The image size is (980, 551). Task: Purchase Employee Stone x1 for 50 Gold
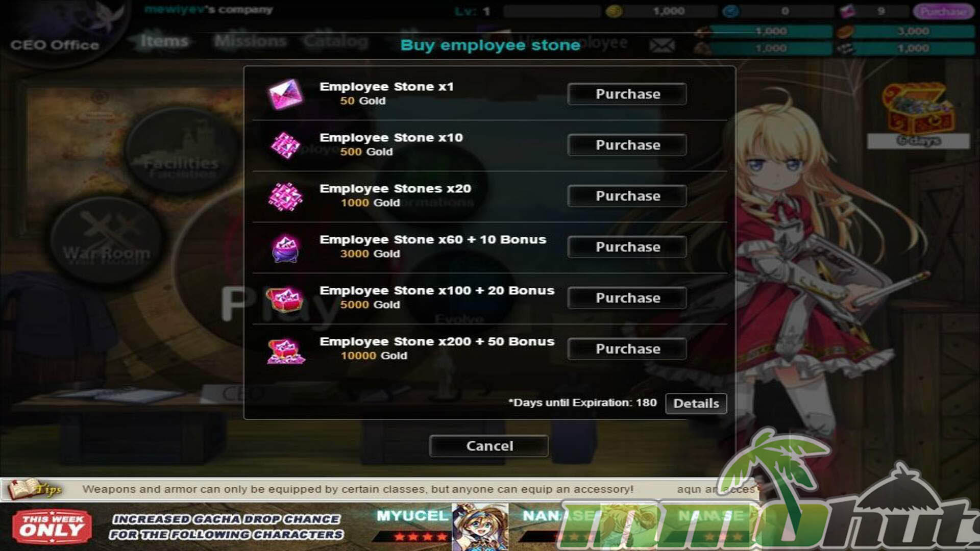point(627,94)
